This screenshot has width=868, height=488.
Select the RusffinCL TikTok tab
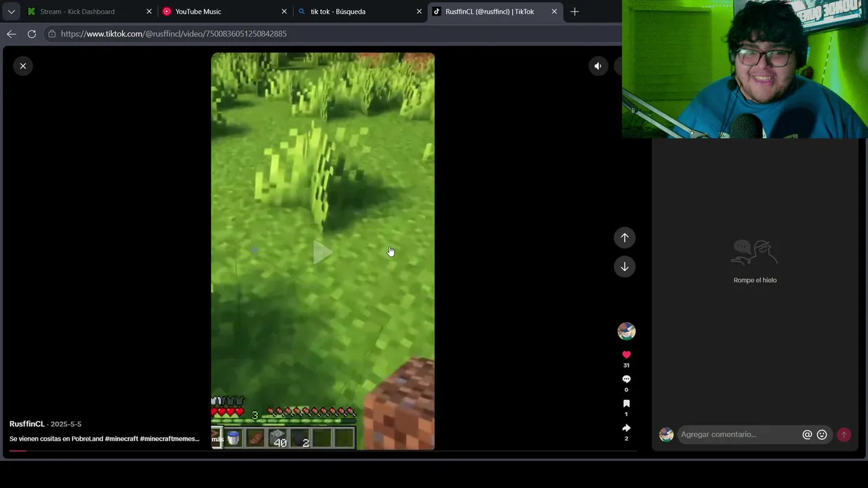point(495,12)
